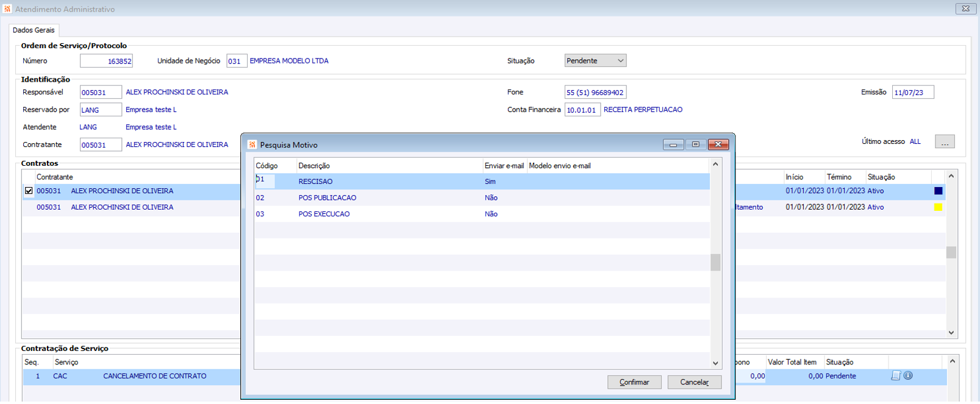980x404 pixels.
Task: Click the dark blue color swatch in Contratos
Action: click(939, 191)
